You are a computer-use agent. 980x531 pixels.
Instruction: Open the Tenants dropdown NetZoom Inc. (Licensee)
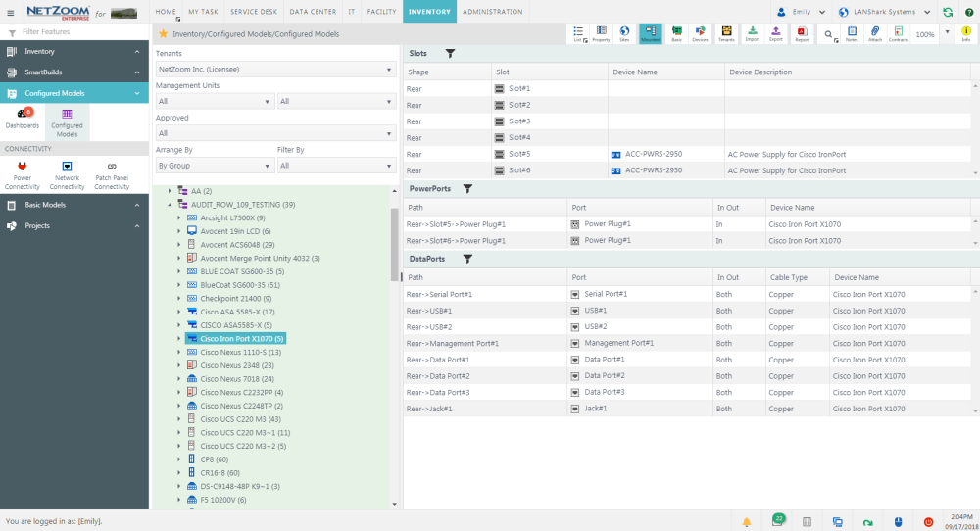pos(275,70)
